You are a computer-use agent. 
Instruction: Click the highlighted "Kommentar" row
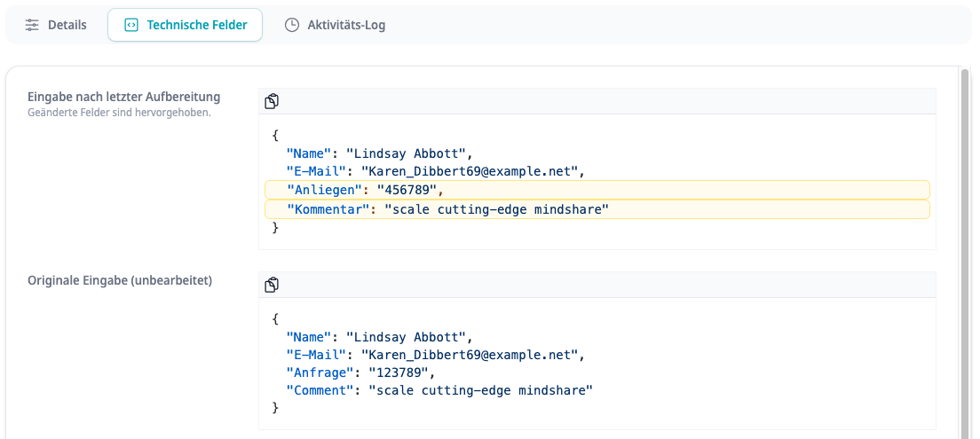coord(597,209)
